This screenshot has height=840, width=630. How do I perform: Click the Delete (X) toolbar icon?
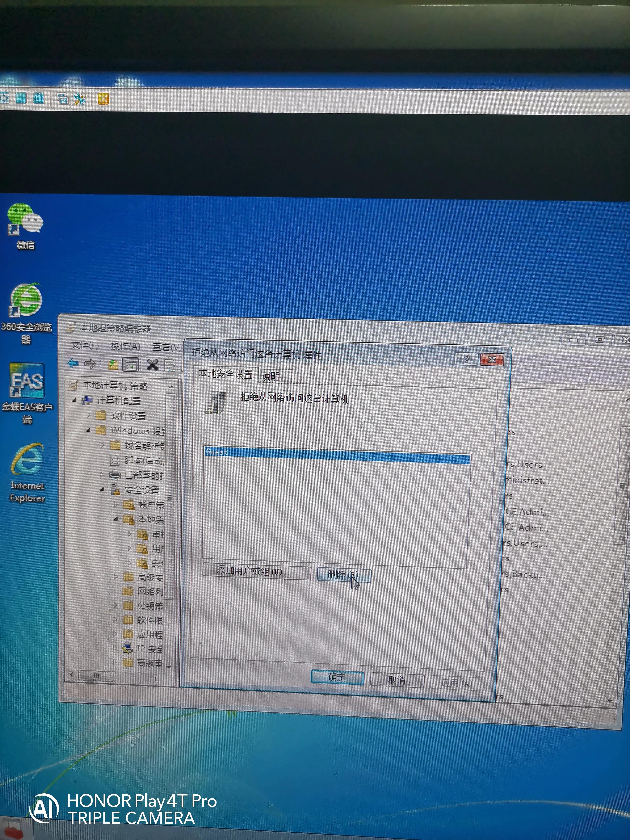pyautogui.click(x=153, y=365)
